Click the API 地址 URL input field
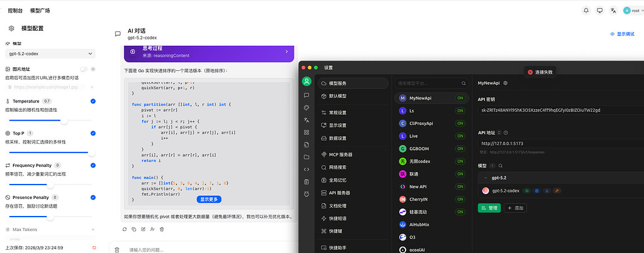This screenshot has width=644, height=253. pyautogui.click(x=561, y=144)
